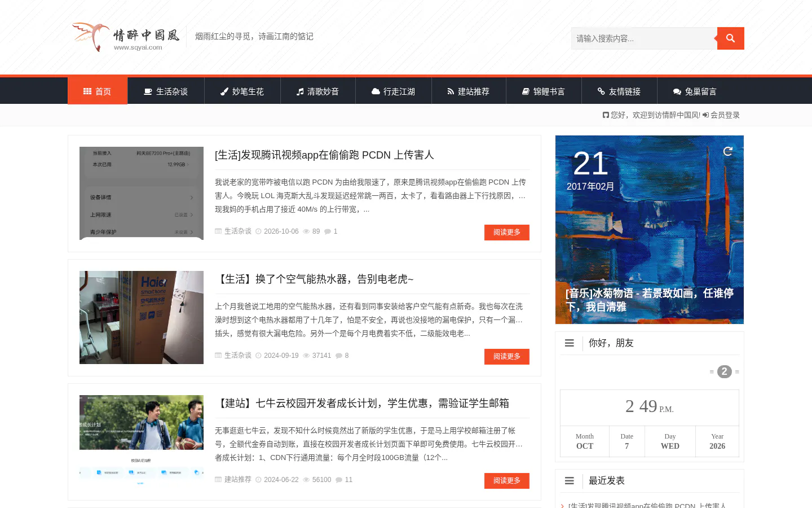
Task: Click the site logo 情醉中国风
Action: pos(126,37)
